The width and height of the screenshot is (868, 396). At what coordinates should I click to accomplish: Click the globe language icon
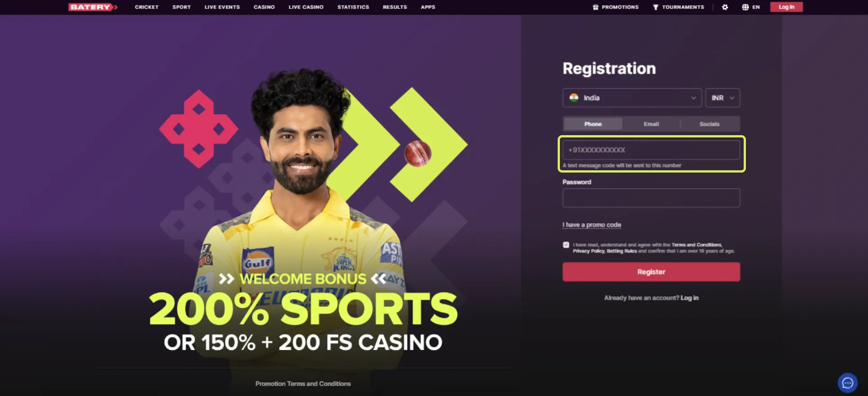tap(745, 7)
